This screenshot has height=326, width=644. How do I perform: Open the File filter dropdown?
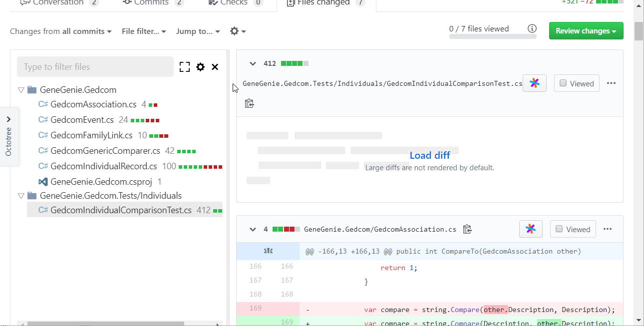(x=144, y=31)
